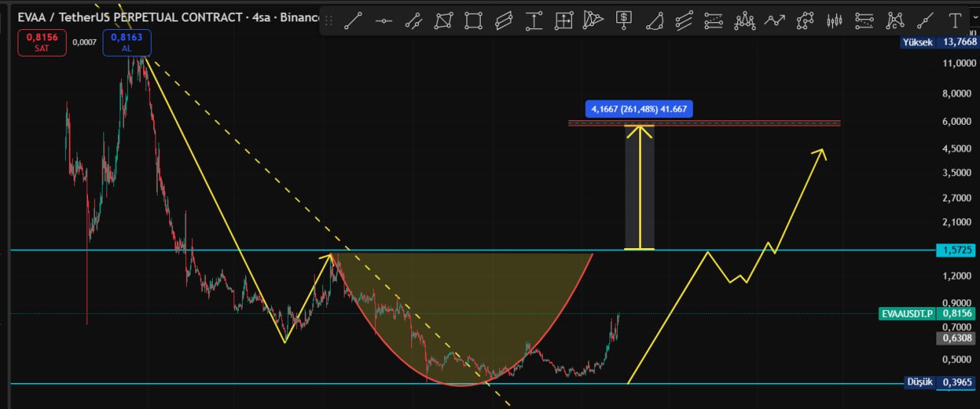
Task: Grab the drawing toolbar drag handle dots
Action: tap(329, 21)
